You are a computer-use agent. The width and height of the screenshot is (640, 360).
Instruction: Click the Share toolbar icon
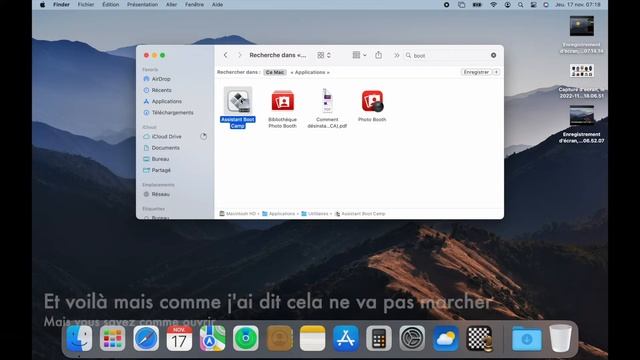point(378,55)
